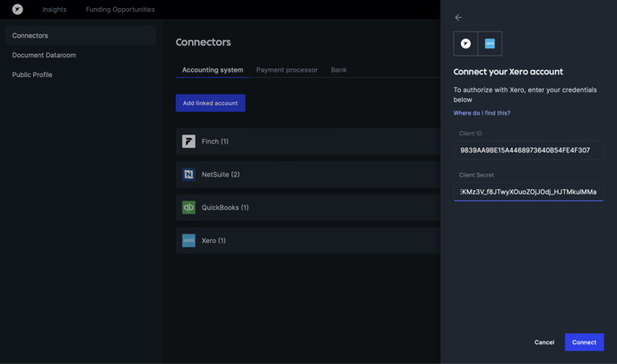The image size is (617, 364).
Task: Open the 'Where do I find this?' link
Action: [482, 113]
